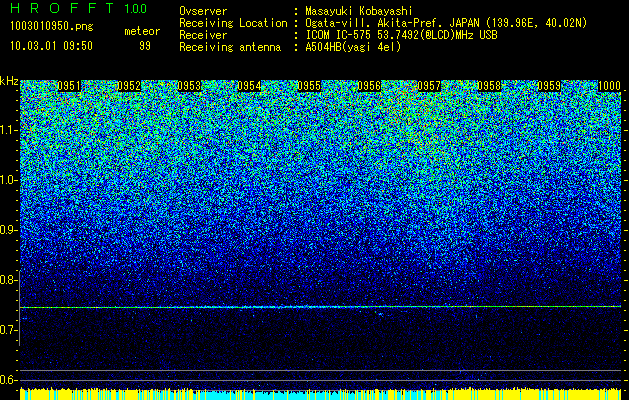The height and width of the screenshot is (400, 629).
Task: Select the Ogata-vill. Akita-Pref. JAPAN location text
Action: tap(446, 23)
